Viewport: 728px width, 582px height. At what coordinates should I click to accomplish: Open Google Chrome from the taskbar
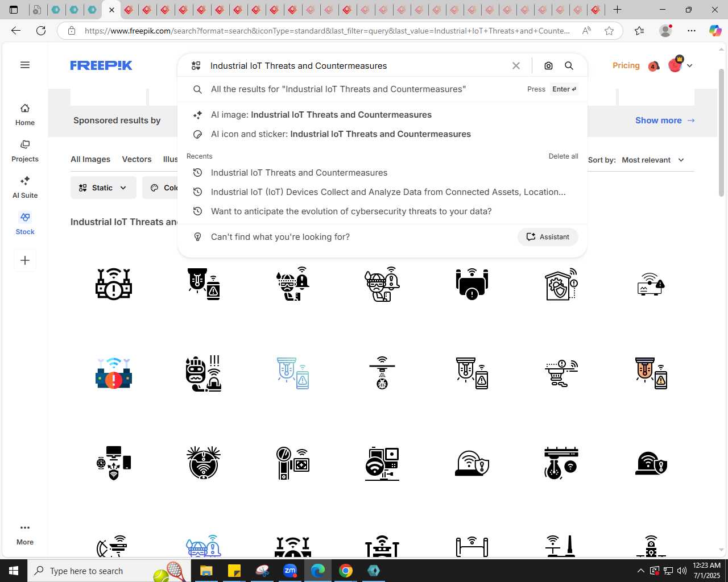(x=346, y=571)
